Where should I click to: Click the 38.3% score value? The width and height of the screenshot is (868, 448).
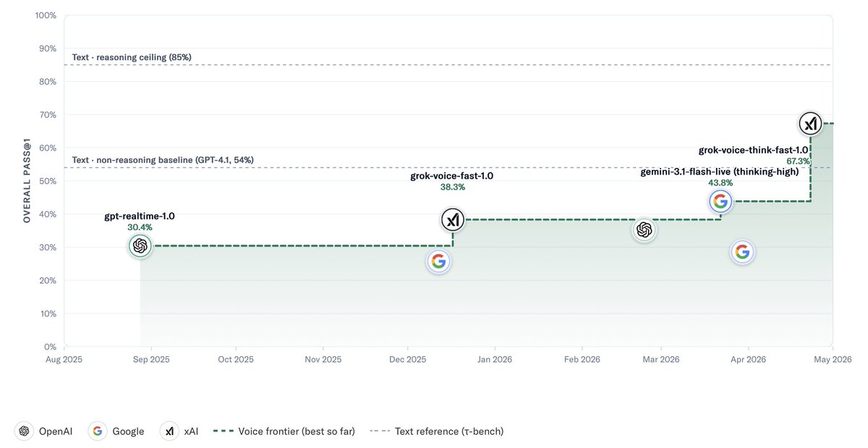click(x=453, y=187)
